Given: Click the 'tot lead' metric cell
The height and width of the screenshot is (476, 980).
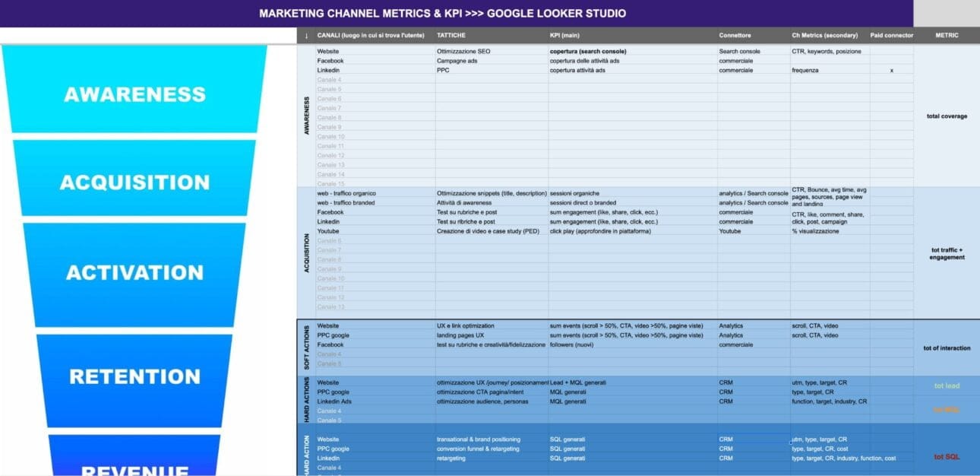Looking at the screenshot, I should 947,386.
